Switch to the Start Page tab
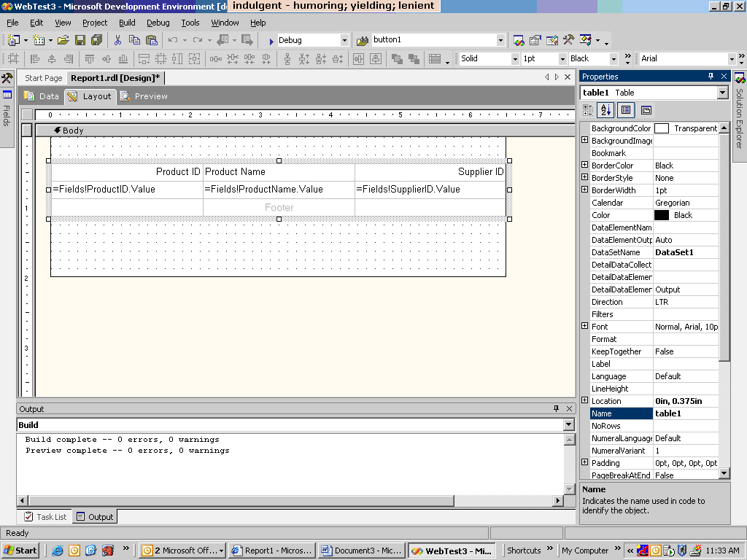This screenshot has width=747, height=560. [x=43, y=78]
